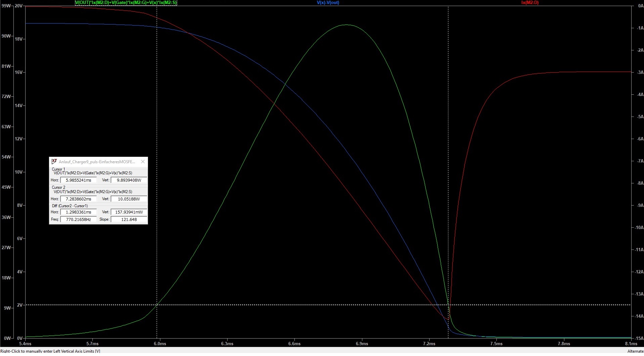Screen dimensions: 644x356
Task: Click the LTspice icon in cursor dialog title
Action: [54, 162]
